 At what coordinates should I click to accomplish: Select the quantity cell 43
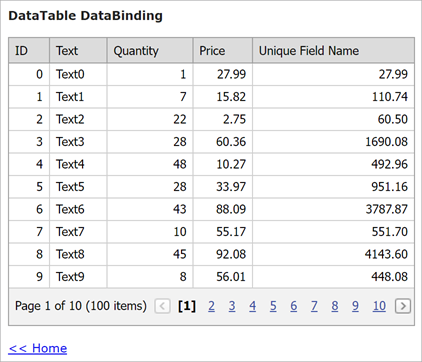tap(150, 209)
